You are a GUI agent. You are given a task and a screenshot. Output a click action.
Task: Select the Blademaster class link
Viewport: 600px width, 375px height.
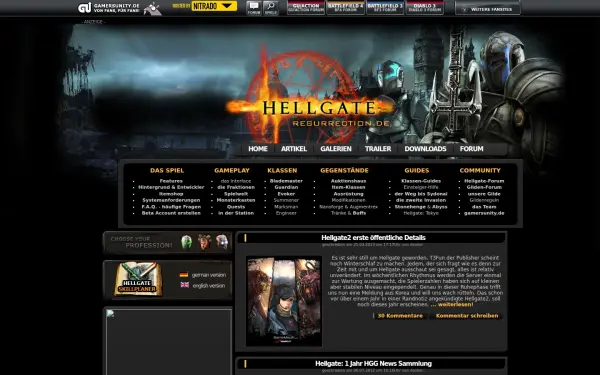coord(286,181)
